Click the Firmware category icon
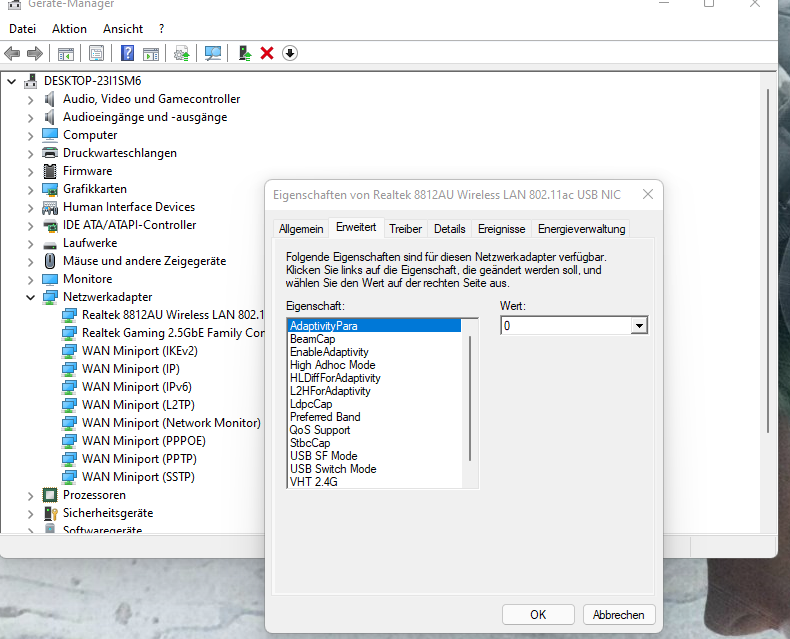 point(50,171)
